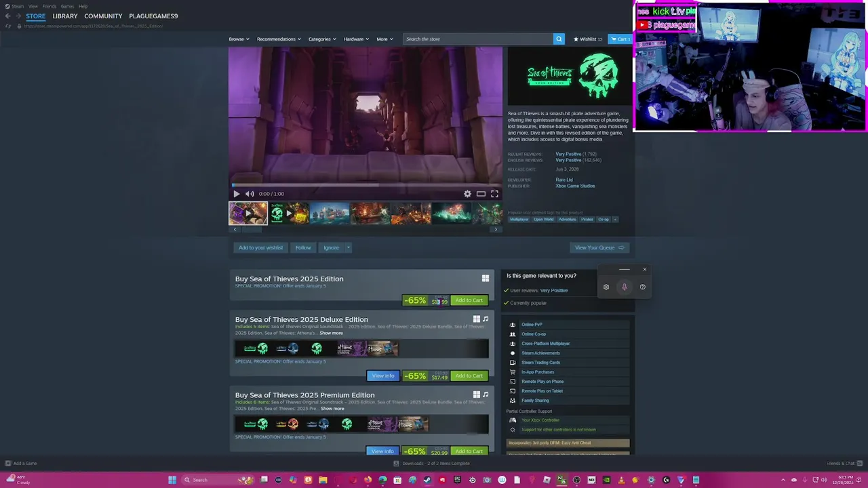Expand the Hardware dropdown
This screenshot has width=868, height=488.
pos(356,39)
